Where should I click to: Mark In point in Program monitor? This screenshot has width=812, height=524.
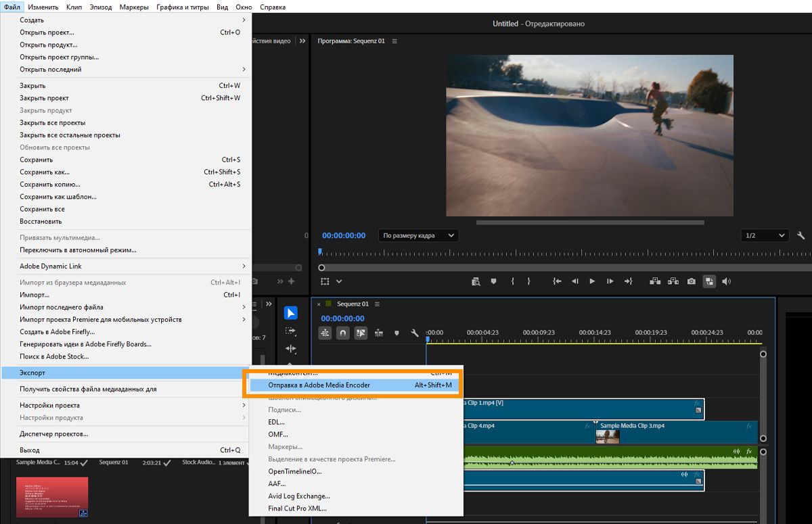[x=512, y=281]
